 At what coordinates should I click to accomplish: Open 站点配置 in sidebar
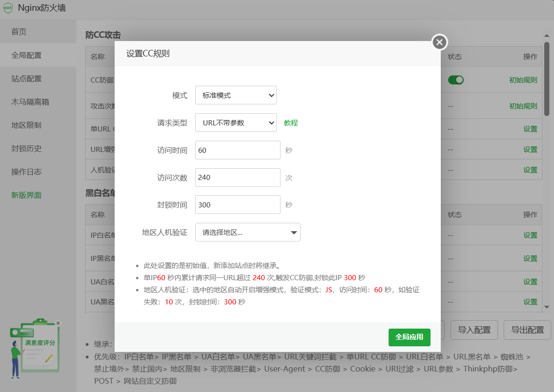pos(38,78)
